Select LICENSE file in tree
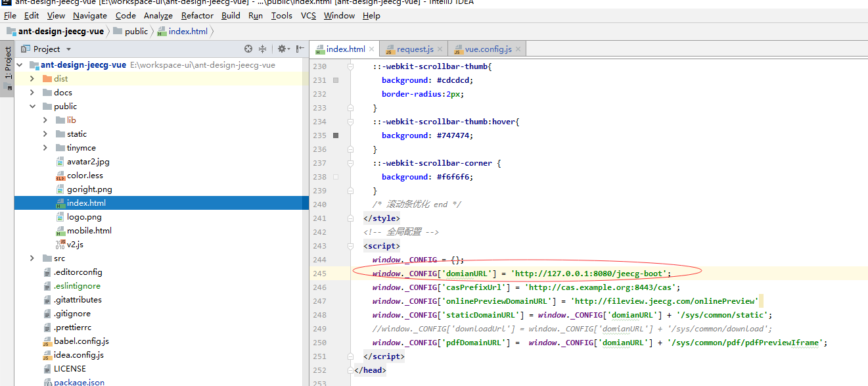The height and width of the screenshot is (386, 868). tap(70, 370)
